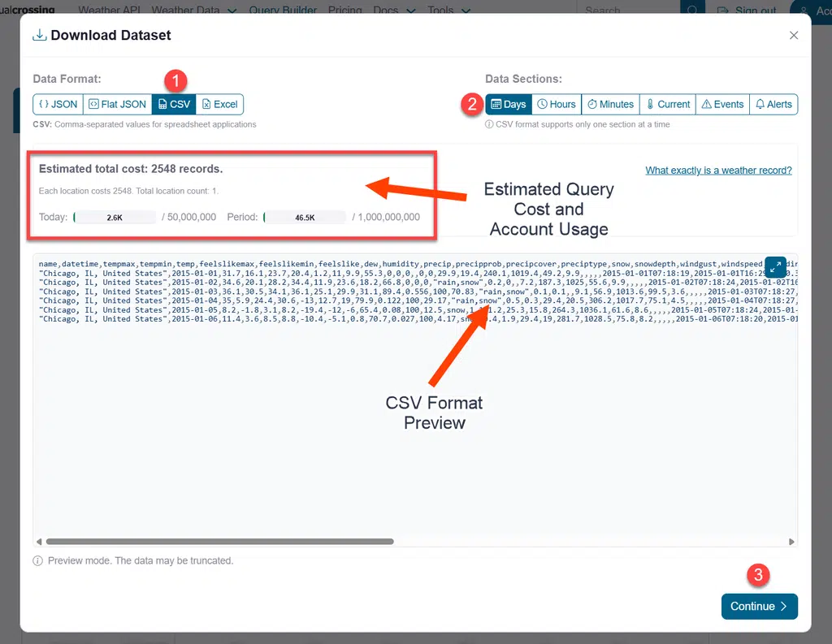Choose the Flat JSON format option
The width and height of the screenshot is (832, 644).
(x=118, y=105)
